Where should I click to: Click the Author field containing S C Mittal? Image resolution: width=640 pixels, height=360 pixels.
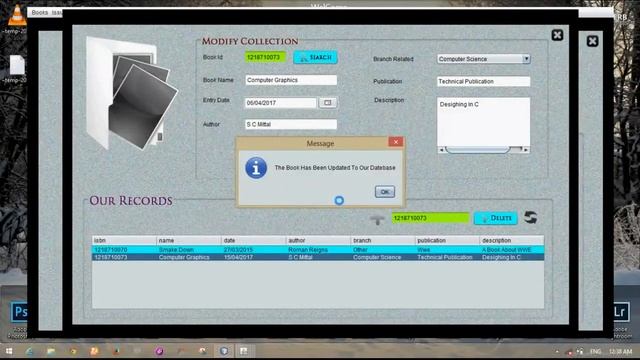(291, 124)
